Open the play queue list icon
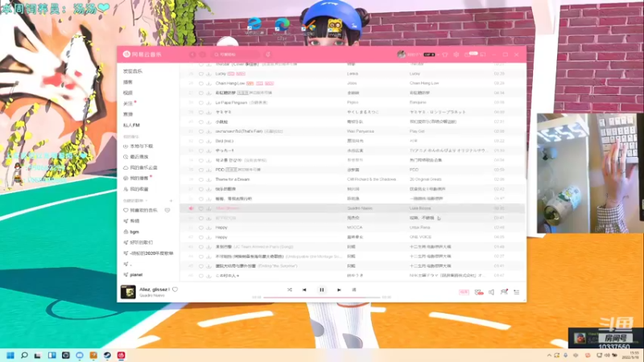The height and width of the screenshot is (362, 644). (517, 292)
